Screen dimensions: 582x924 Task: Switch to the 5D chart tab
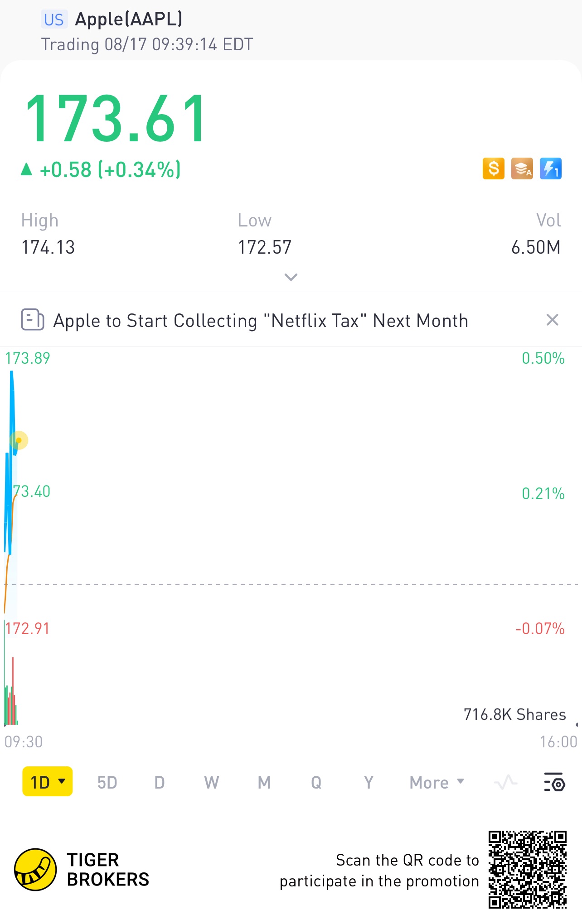click(107, 782)
